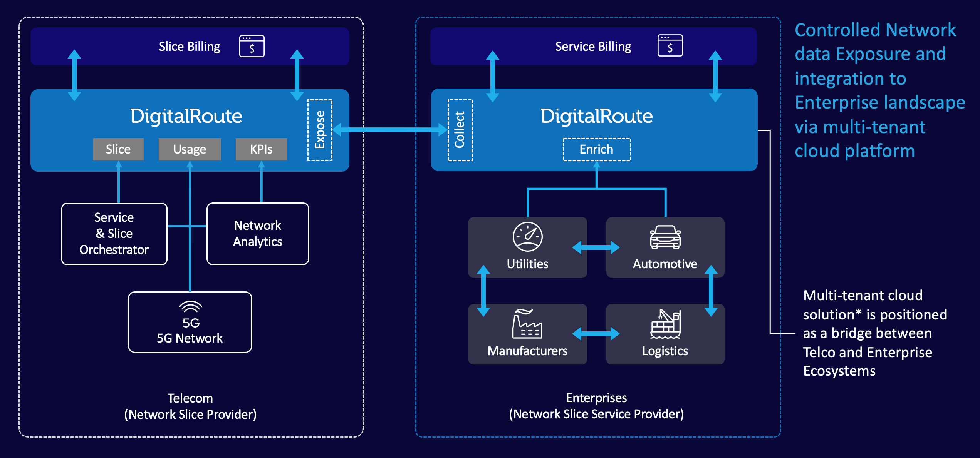Click the dashed Collect box
The width and height of the screenshot is (980, 458).
coord(460,130)
